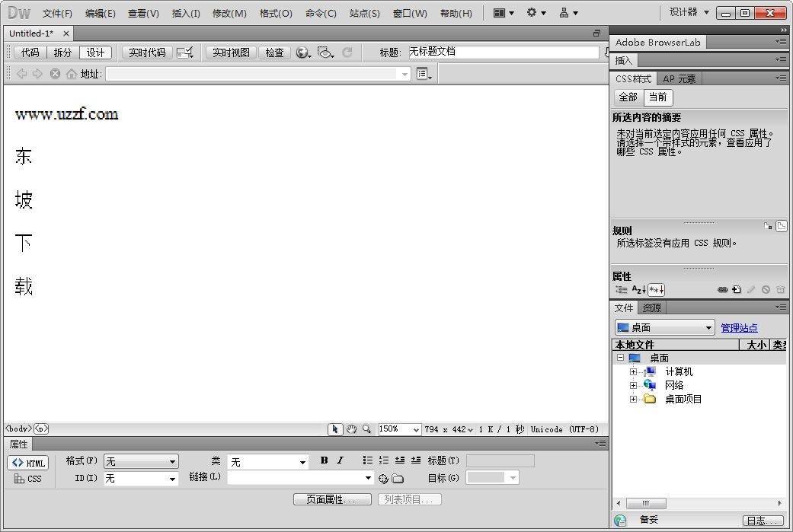This screenshot has width=793, height=532.
Task: Open the Site management icon menu
Action: click(568, 13)
